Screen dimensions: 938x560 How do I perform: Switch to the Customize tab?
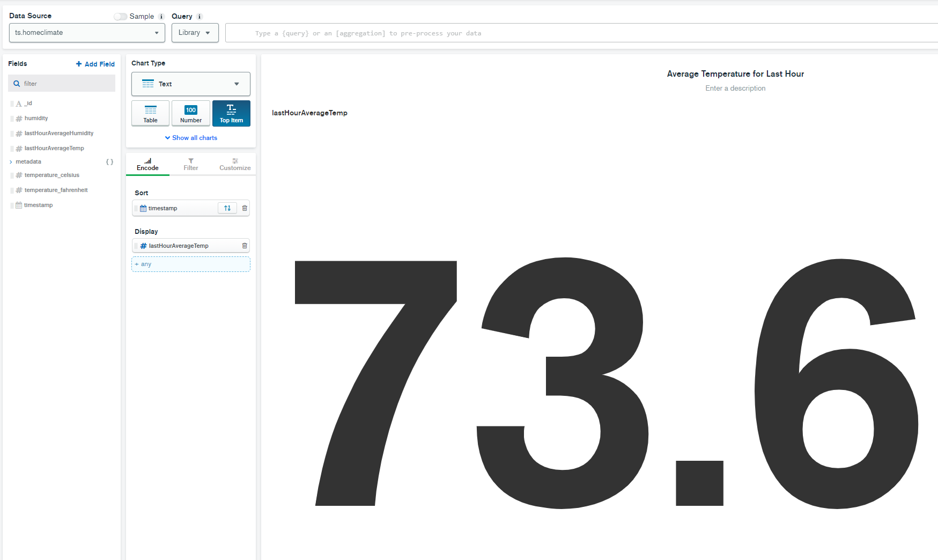point(235,164)
